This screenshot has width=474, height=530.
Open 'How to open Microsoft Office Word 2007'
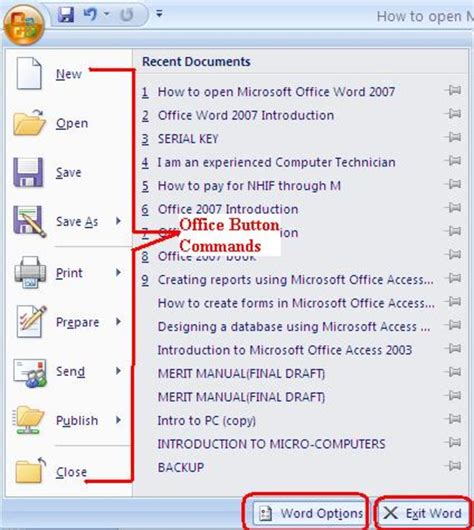276,92
